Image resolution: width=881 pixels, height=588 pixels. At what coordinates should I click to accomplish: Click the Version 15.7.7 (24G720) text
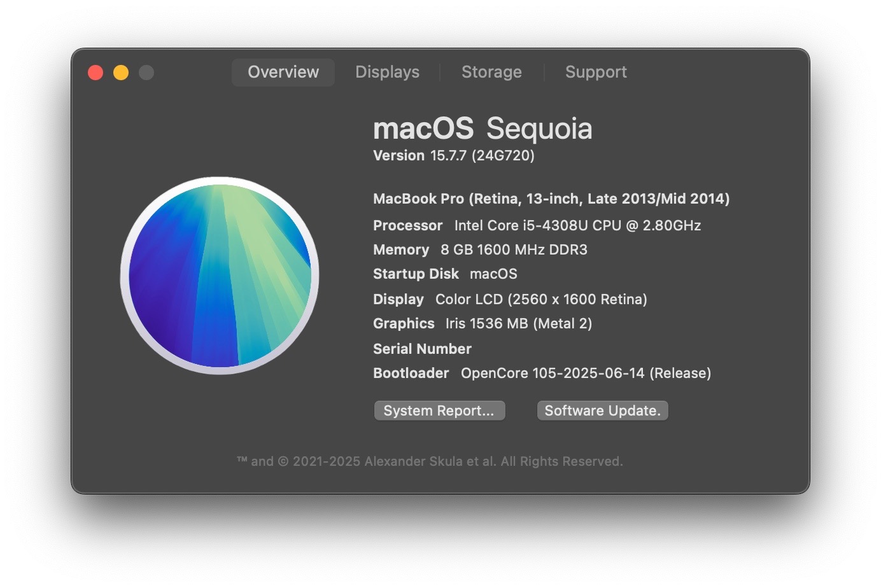(x=454, y=156)
